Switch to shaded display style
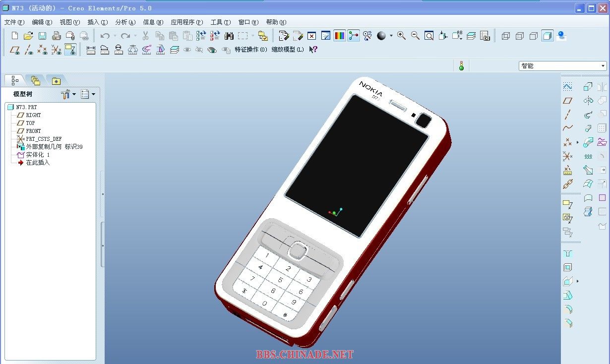 coord(548,36)
